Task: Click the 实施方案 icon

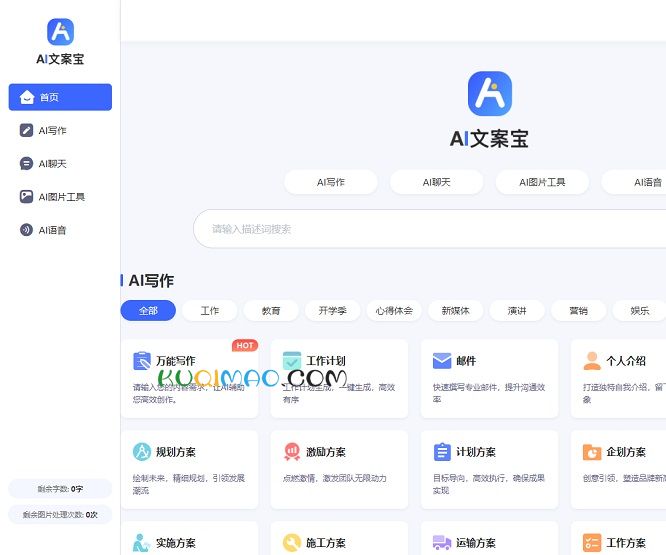Action: point(141,543)
